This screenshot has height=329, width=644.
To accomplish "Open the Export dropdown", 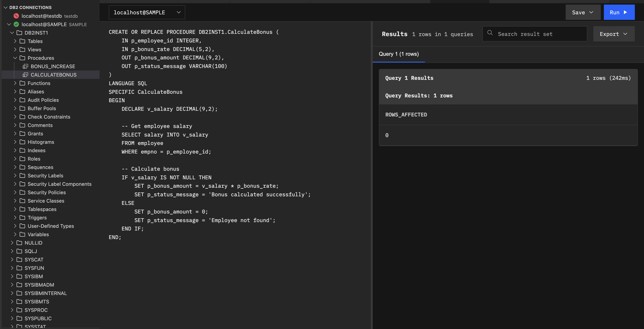I will pos(613,34).
